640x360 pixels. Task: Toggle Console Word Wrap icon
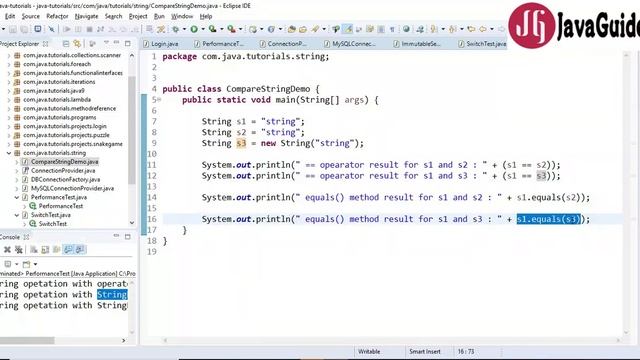tap(56, 249)
